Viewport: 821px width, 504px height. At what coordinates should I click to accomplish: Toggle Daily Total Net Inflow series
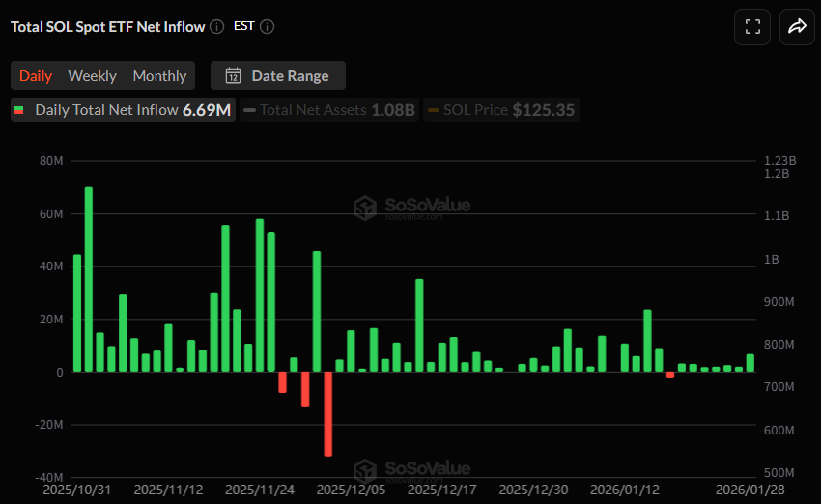coord(123,110)
